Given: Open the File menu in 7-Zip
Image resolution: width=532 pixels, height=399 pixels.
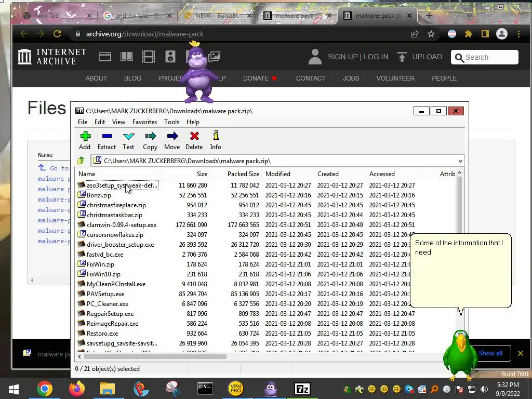Looking at the screenshot, I should tap(83, 122).
